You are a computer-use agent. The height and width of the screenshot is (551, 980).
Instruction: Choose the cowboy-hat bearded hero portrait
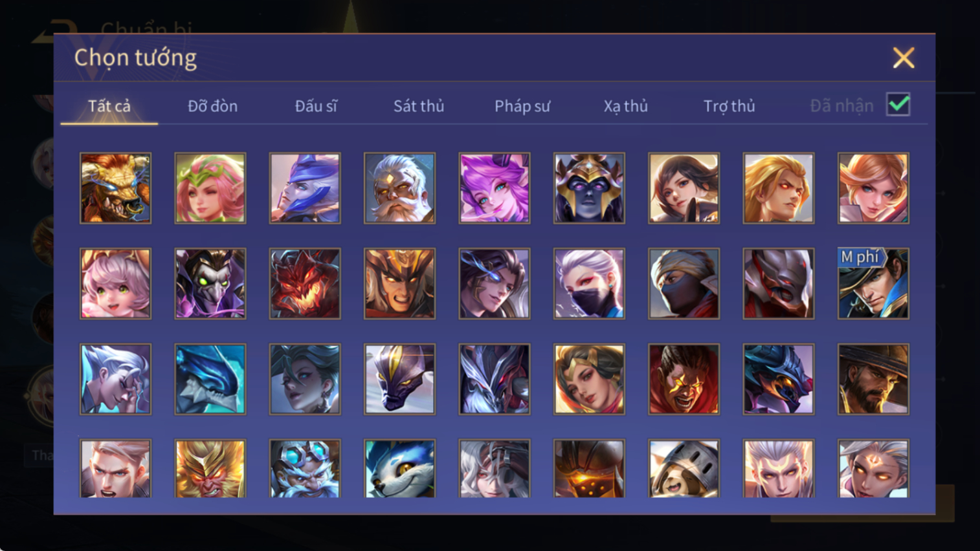click(873, 379)
